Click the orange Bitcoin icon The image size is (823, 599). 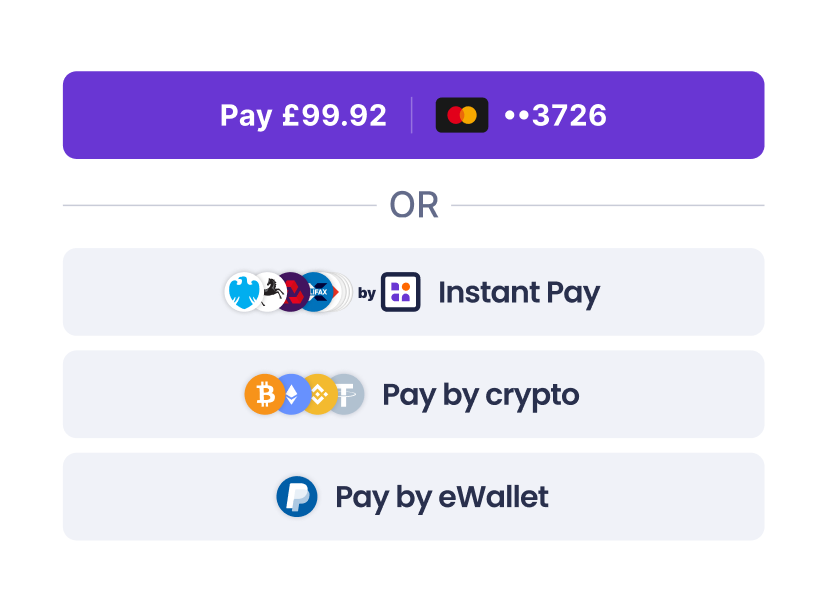264,394
